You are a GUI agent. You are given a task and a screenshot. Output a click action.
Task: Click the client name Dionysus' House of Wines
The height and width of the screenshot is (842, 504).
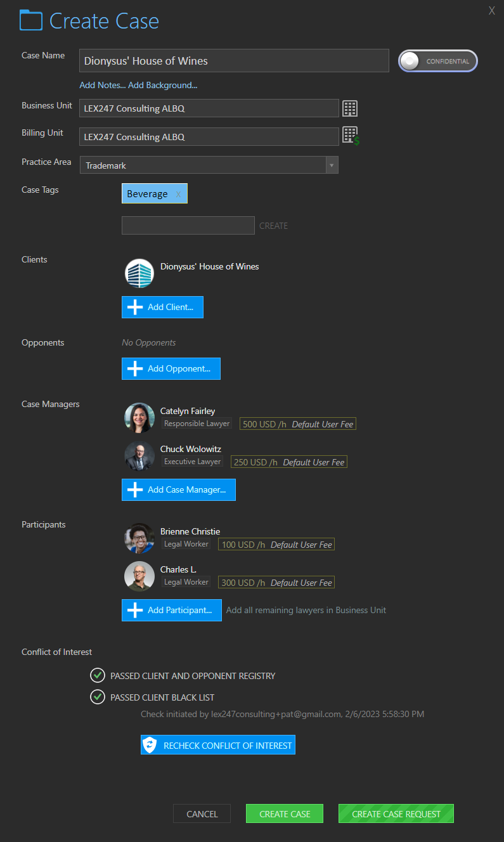coord(210,266)
